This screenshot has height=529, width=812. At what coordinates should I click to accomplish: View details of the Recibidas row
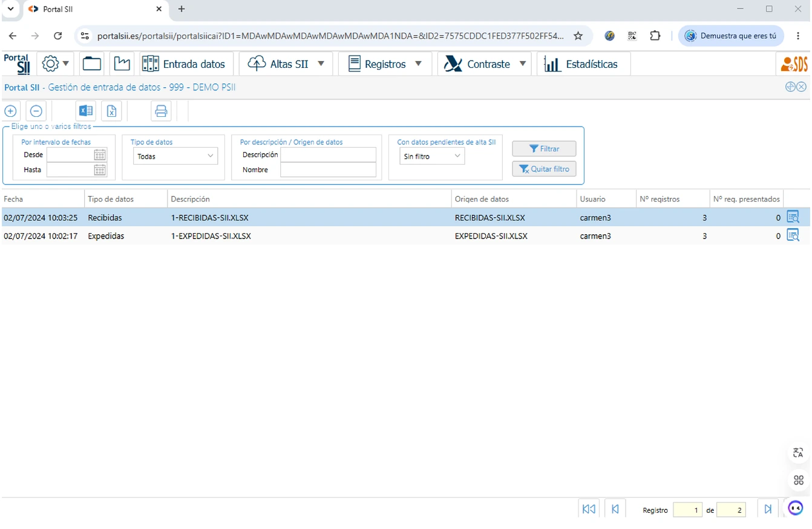pyautogui.click(x=793, y=217)
